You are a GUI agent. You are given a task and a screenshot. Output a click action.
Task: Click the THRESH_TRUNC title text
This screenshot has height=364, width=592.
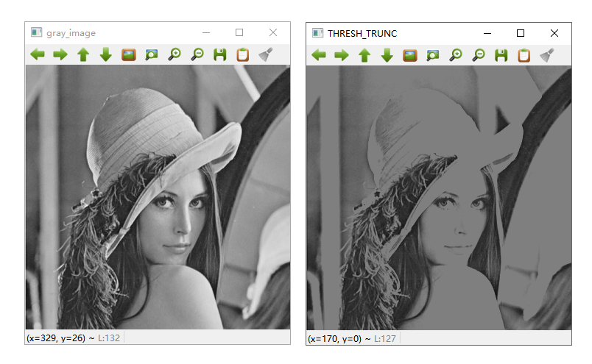(x=362, y=34)
